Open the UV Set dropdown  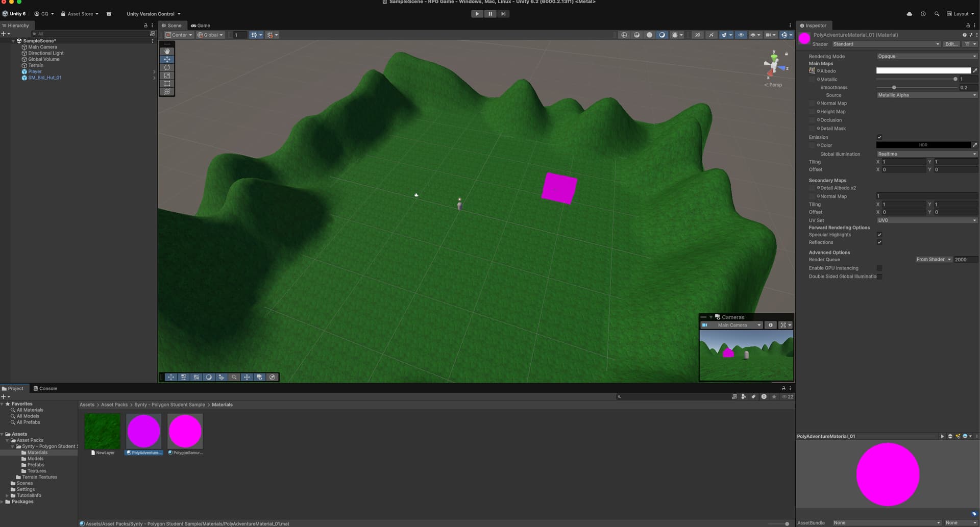(x=927, y=220)
